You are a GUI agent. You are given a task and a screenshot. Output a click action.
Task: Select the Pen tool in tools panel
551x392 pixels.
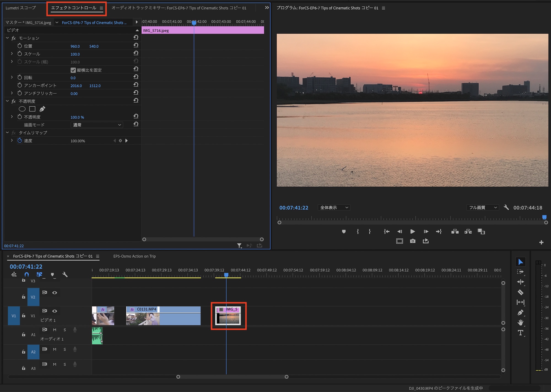pyautogui.click(x=520, y=313)
